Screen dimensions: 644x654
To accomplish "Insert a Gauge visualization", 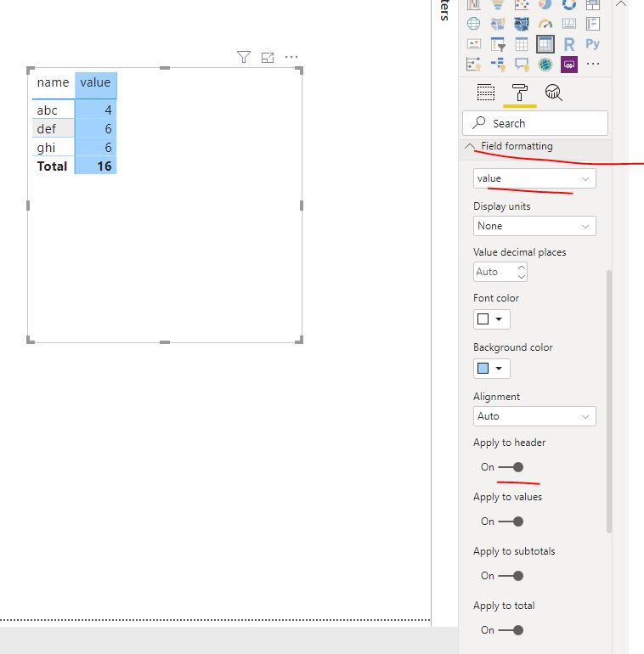I will (545, 24).
